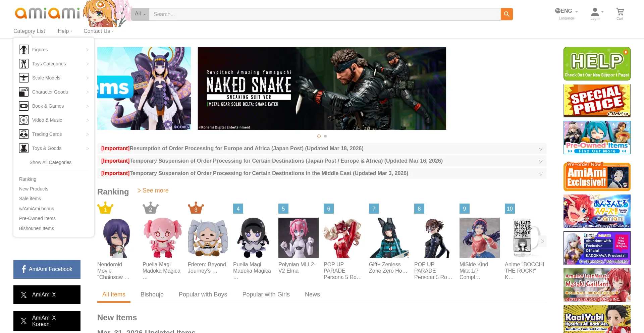Viewport: 644px width, 333px height.
Task: Expand the Figures submenu arrow
Action: (x=88, y=50)
